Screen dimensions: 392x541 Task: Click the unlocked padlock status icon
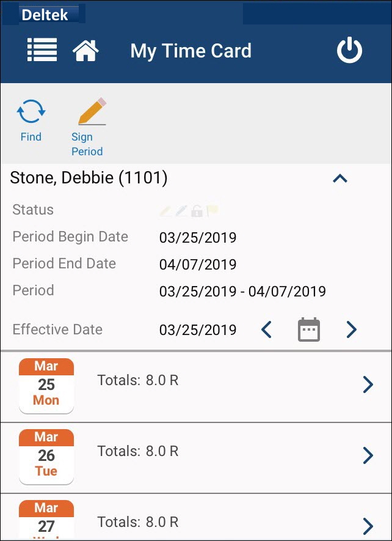197,211
